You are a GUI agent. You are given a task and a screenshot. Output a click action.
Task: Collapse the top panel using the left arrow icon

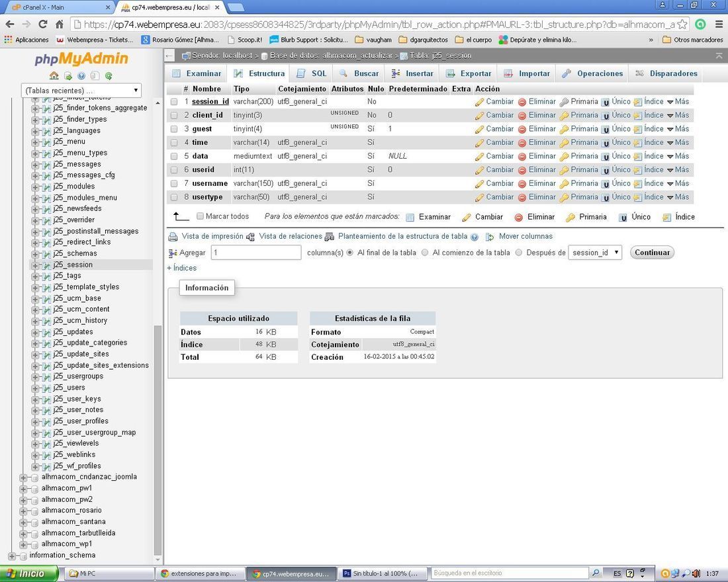coord(169,56)
